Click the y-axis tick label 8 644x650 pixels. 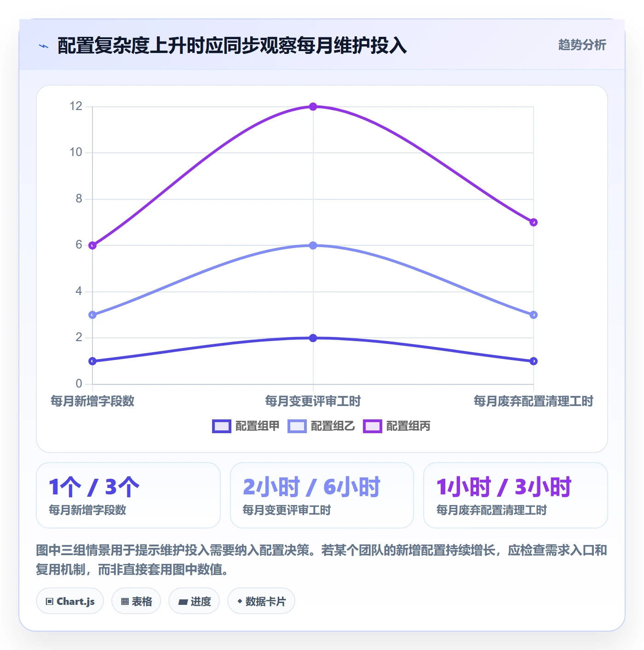(x=79, y=199)
